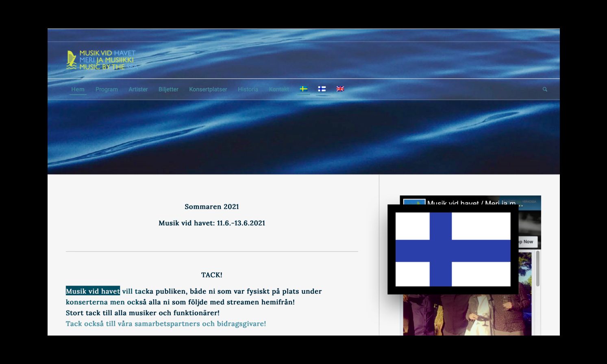Follow the highlighted Musik vid havet link
This screenshot has width=607, height=364.
pos(93,291)
